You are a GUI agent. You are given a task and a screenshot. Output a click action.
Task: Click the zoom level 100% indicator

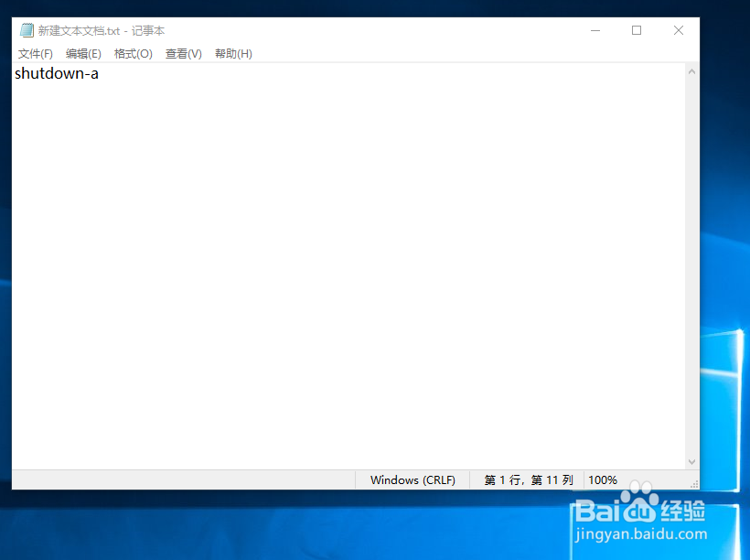(x=603, y=479)
